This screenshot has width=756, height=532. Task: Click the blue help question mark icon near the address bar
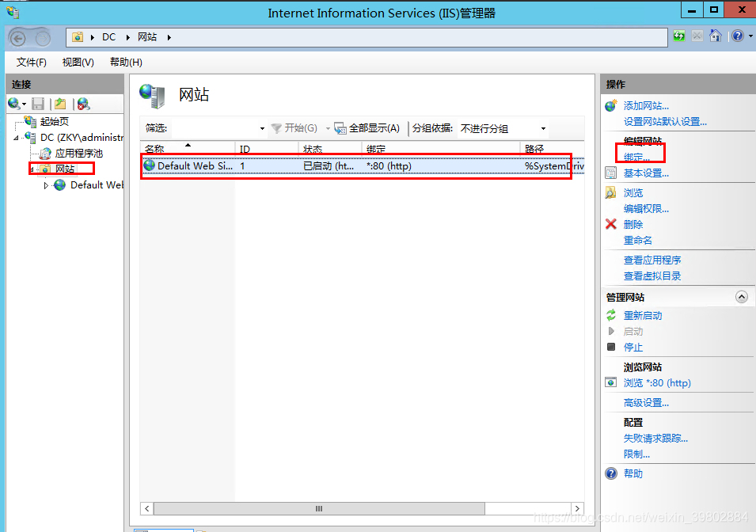click(738, 36)
